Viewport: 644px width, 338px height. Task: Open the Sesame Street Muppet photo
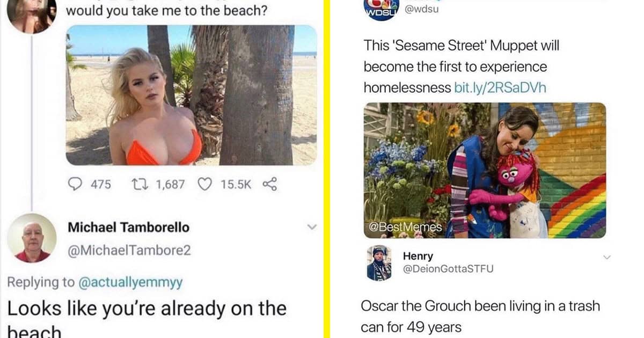[x=485, y=171]
